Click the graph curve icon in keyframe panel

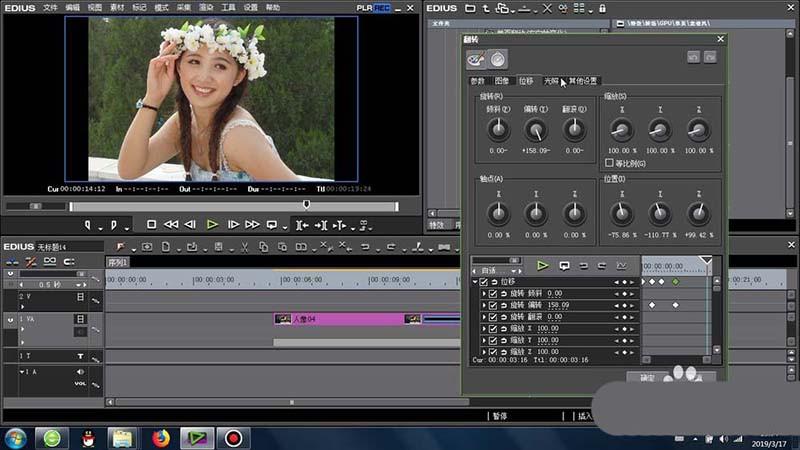621,266
